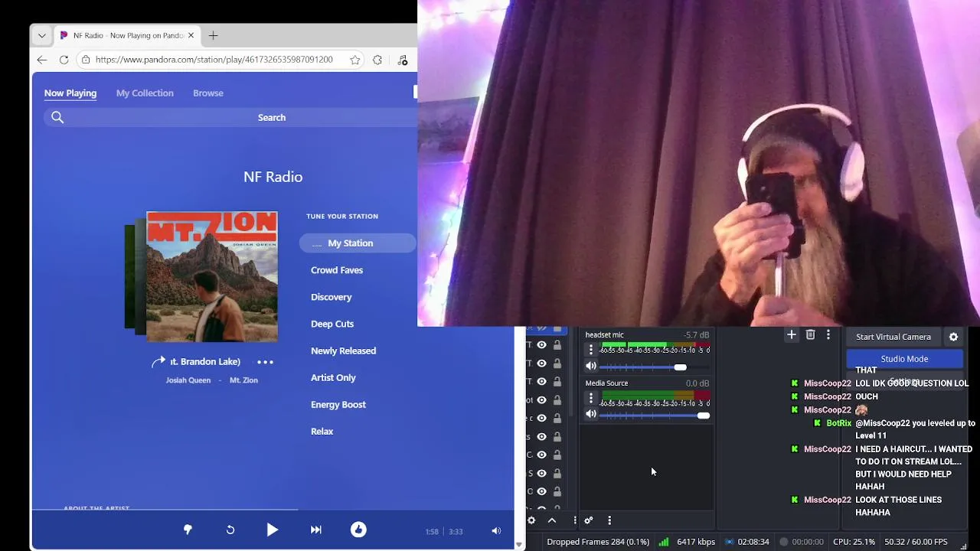This screenshot has height=551, width=980.
Task: Remove selected item with OBS trash icon
Action: tap(810, 335)
